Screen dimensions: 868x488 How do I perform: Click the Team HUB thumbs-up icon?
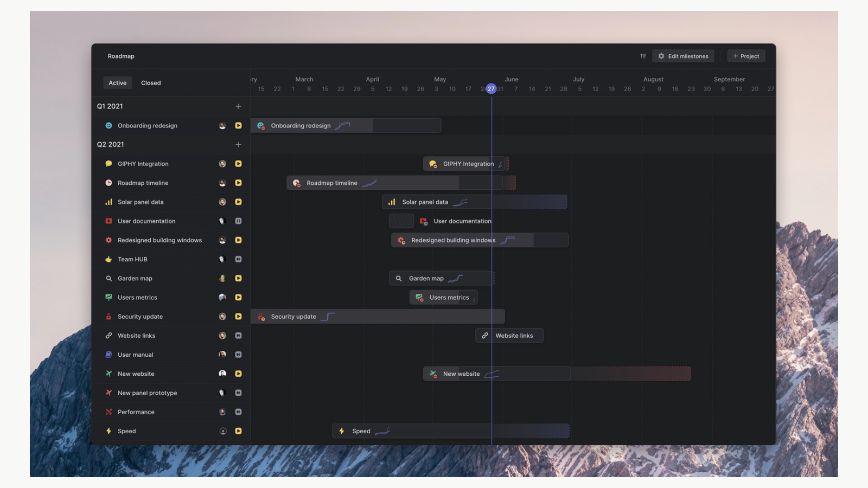pos(108,259)
